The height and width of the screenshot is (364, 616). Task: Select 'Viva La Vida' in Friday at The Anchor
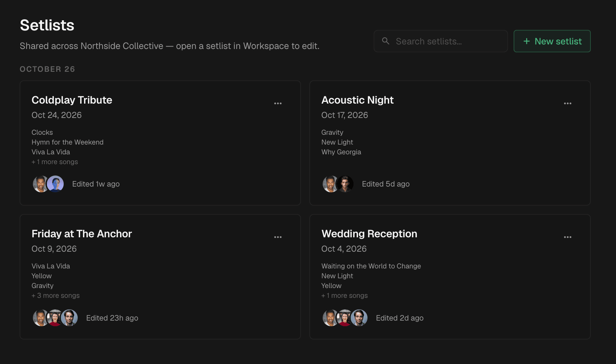click(x=51, y=266)
